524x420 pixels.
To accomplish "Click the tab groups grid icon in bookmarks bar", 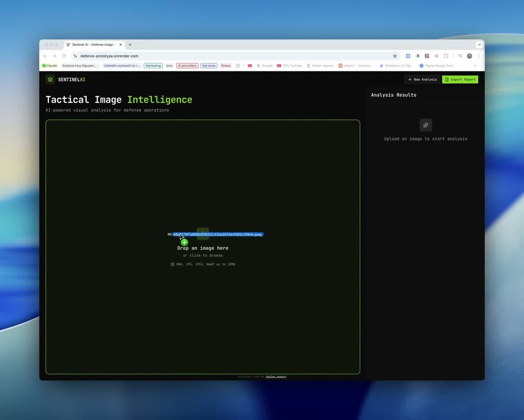I will (238, 65).
